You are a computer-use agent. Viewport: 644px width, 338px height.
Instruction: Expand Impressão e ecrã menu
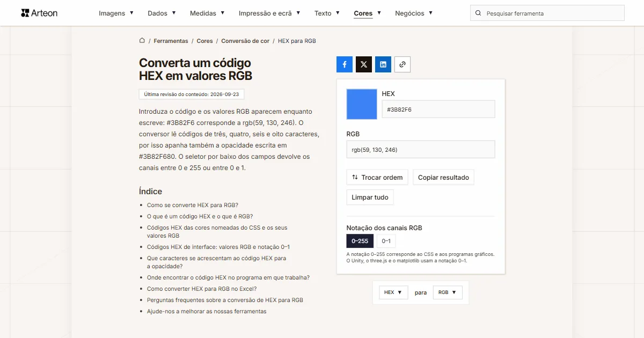click(x=269, y=13)
